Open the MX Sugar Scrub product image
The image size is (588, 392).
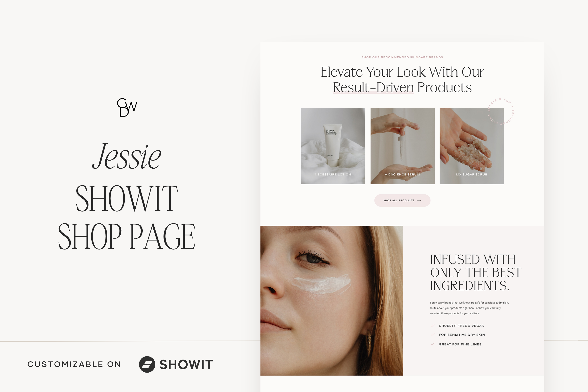click(x=472, y=146)
